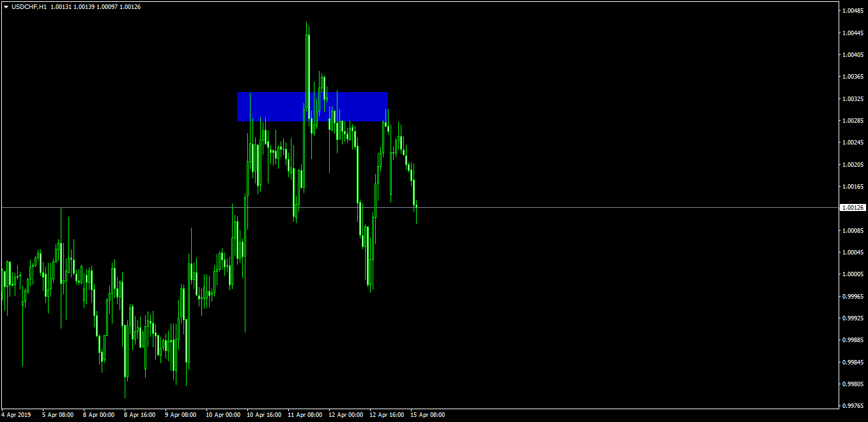
Task: Click the 9 Apr 08:00 time axis label
Action: point(181,415)
